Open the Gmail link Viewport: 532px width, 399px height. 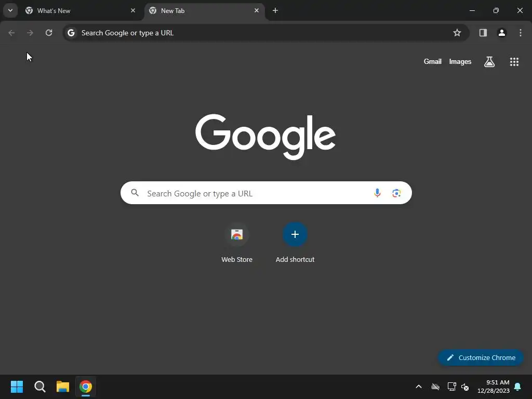[x=433, y=61]
